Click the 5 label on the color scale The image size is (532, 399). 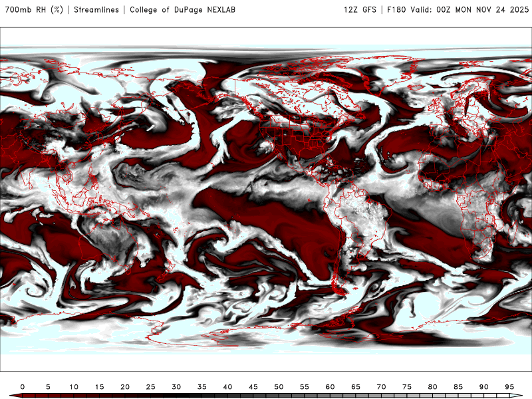pos(48,387)
